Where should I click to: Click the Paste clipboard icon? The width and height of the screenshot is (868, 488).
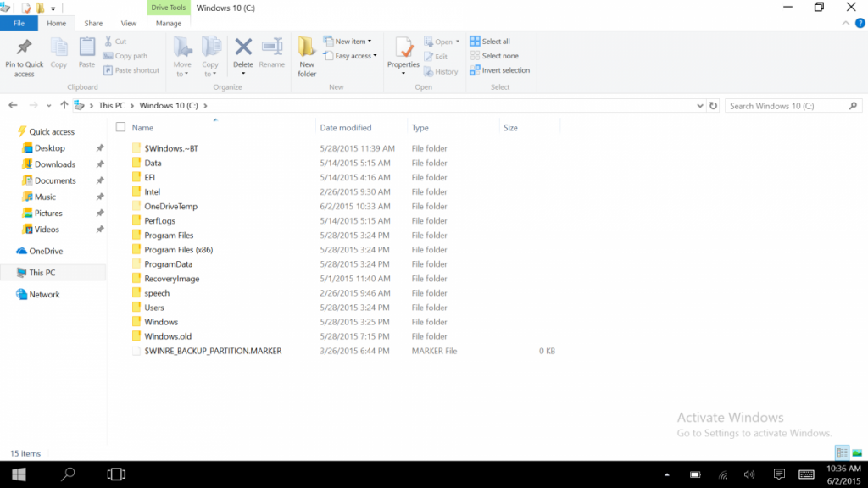87,47
